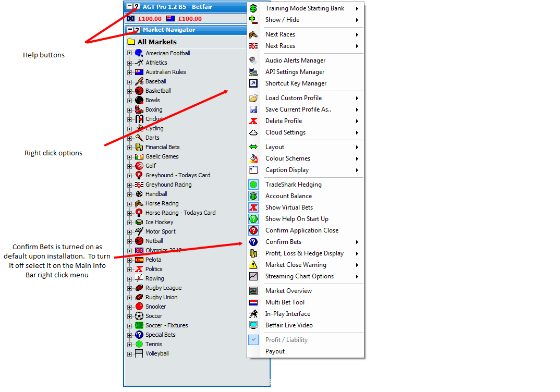This screenshot has width=560, height=392.
Task: Expand the American Football tree node
Action: (x=129, y=53)
